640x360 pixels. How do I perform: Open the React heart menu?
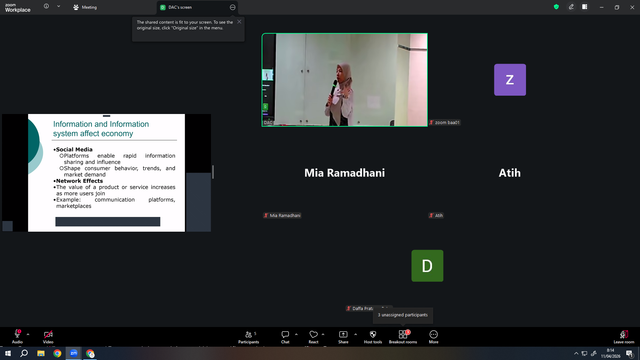click(x=313, y=337)
